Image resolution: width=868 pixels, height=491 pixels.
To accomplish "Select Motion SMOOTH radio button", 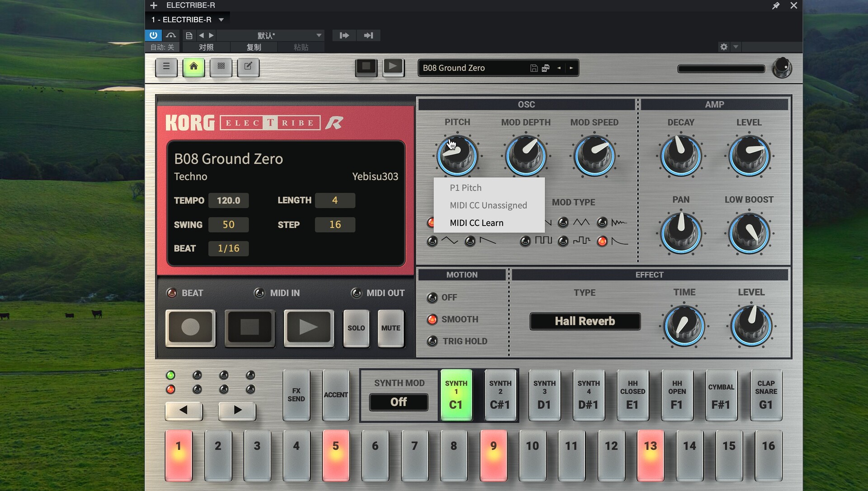I will (x=433, y=320).
